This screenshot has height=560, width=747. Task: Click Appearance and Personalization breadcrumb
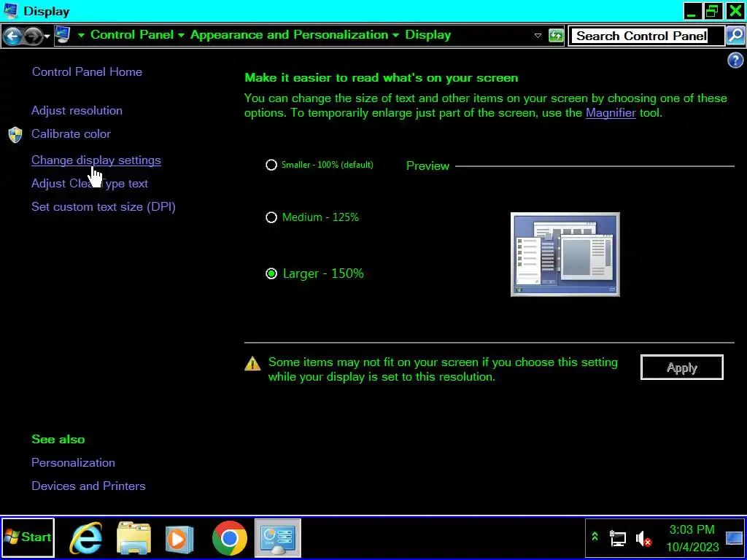coord(289,35)
